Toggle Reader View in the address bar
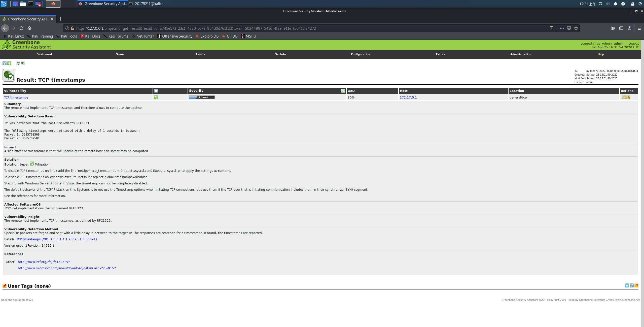 point(551,28)
